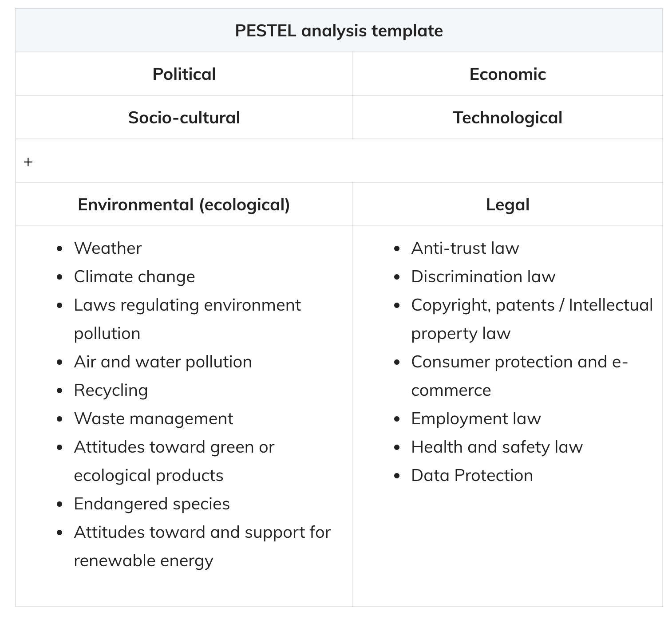The image size is (672, 631).
Task: Click the Data Protection item
Action: (472, 475)
